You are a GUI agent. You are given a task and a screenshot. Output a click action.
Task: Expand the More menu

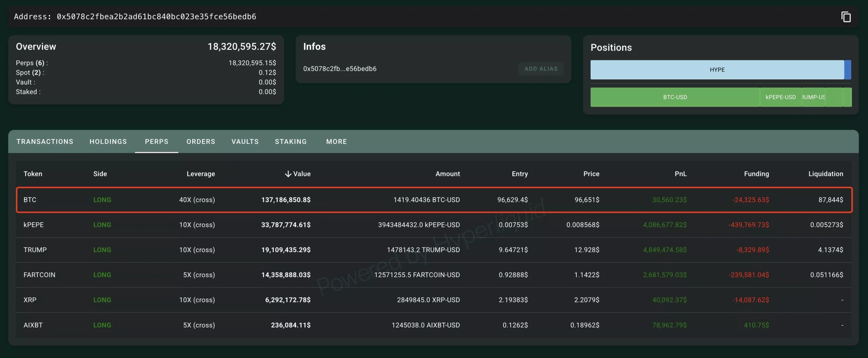(336, 142)
